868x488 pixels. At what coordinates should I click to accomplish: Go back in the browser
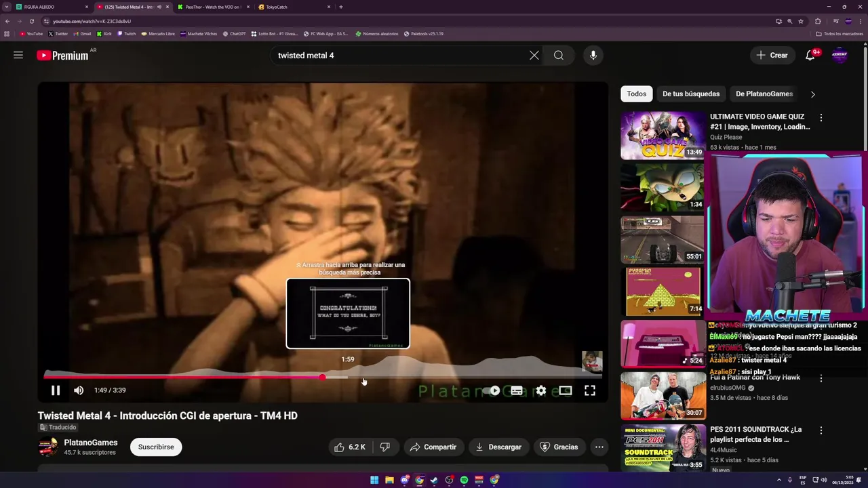[x=7, y=21]
